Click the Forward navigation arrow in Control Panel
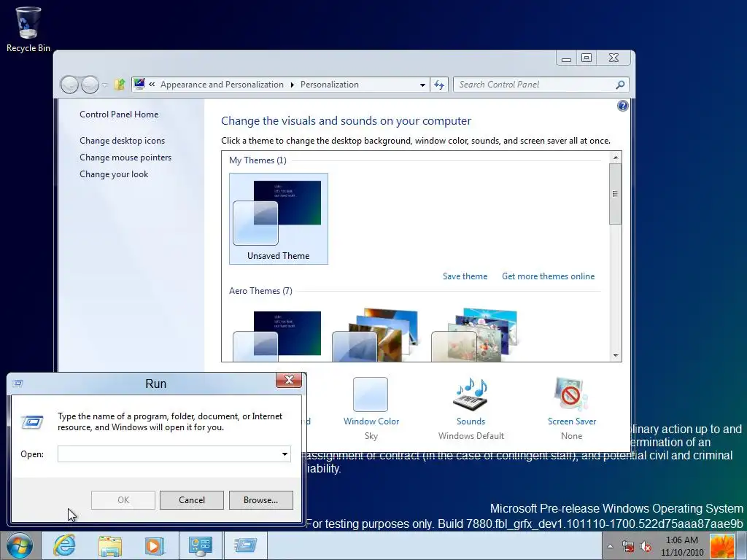The width and height of the screenshot is (747, 560). click(90, 85)
